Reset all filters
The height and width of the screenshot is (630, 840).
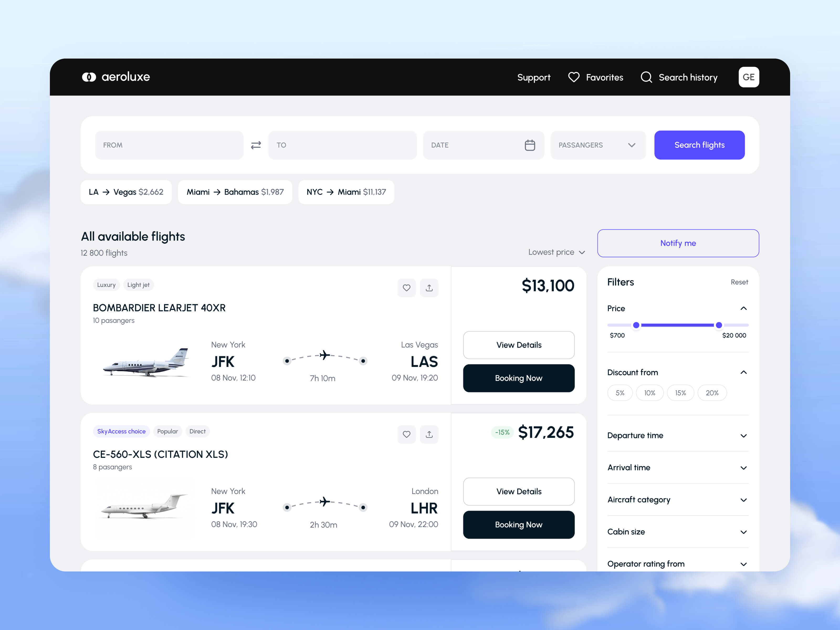tap(739, 282)
